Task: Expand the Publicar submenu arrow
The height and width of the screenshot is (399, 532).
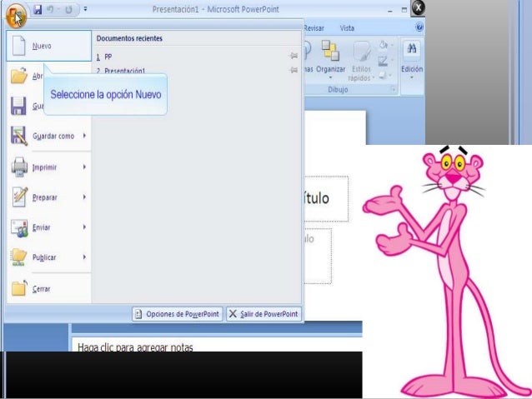Action: coord(84,257)
